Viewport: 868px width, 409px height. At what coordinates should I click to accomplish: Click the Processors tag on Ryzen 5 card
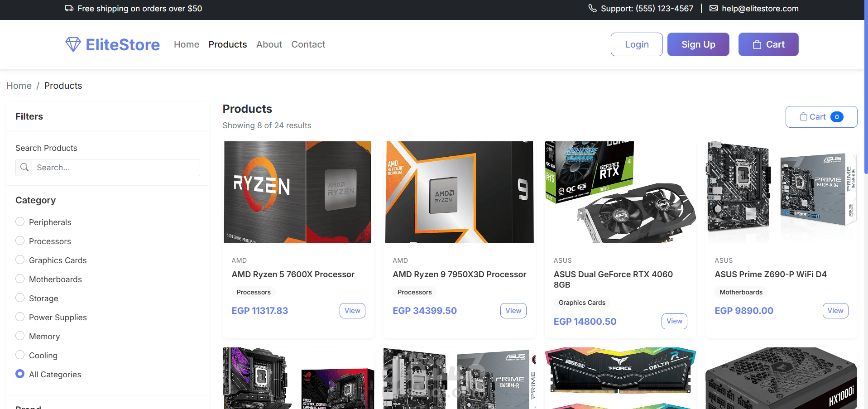tap(254, 292)
